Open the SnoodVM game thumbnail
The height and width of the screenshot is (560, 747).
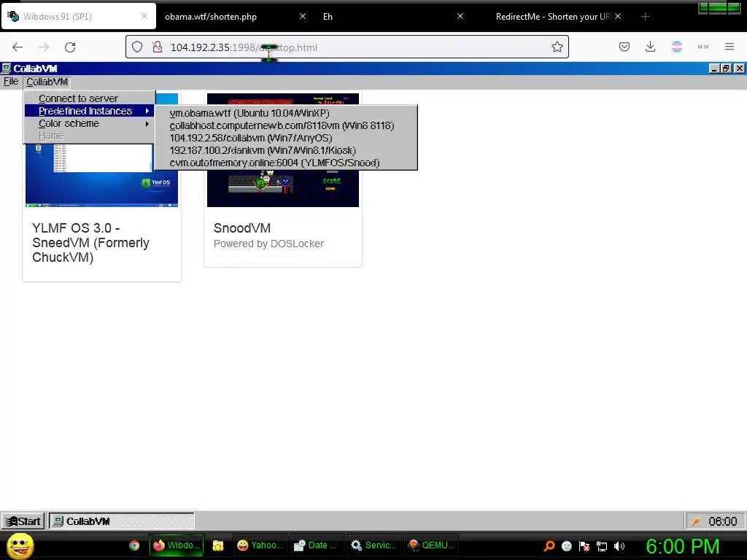(x=283, y=188)
